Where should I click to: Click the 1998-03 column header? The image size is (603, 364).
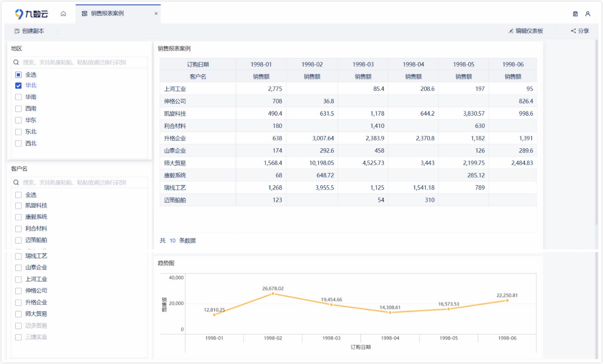(x=363, y=64)
